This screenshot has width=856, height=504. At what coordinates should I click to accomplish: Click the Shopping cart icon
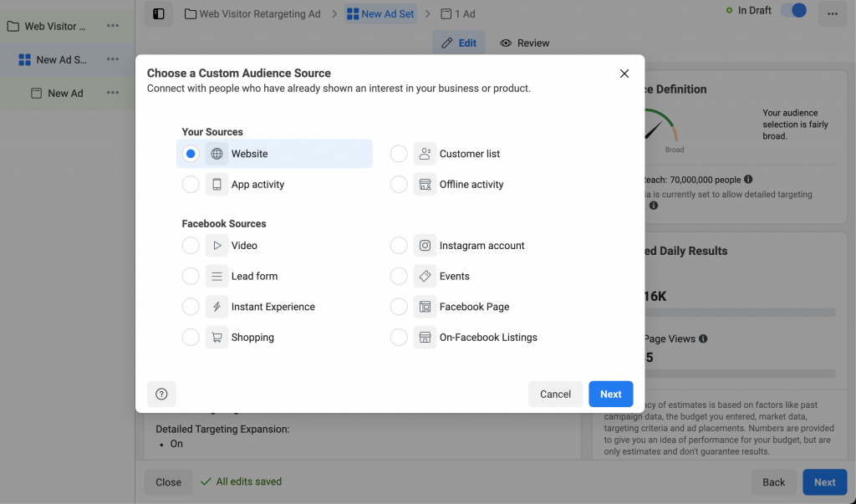click(217, 338)
